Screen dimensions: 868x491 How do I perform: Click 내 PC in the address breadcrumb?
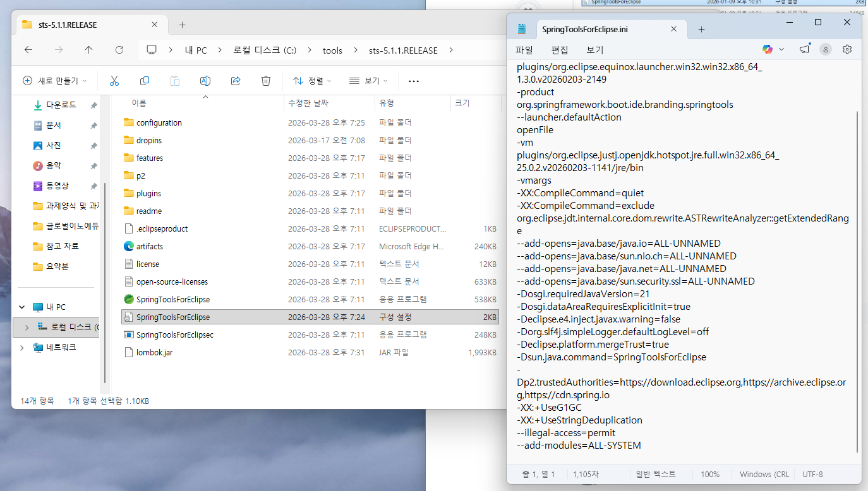coord(196,50)
